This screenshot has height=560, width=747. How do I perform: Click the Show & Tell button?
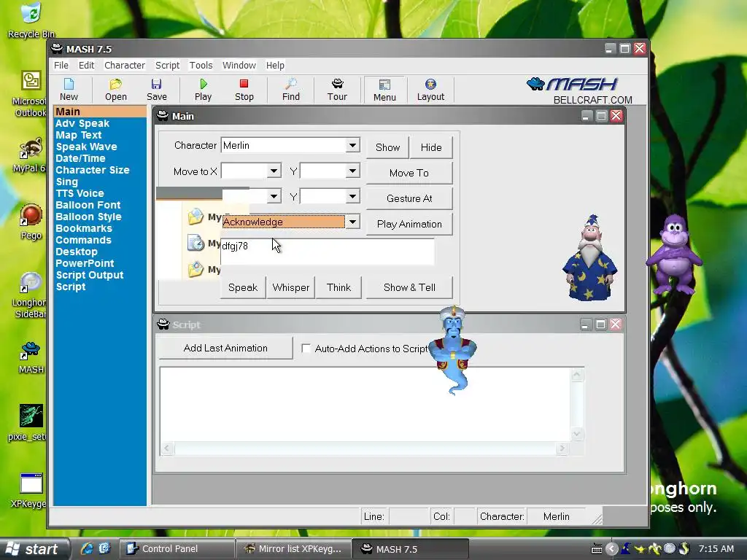pyautogui.click(x=409, y=287)
